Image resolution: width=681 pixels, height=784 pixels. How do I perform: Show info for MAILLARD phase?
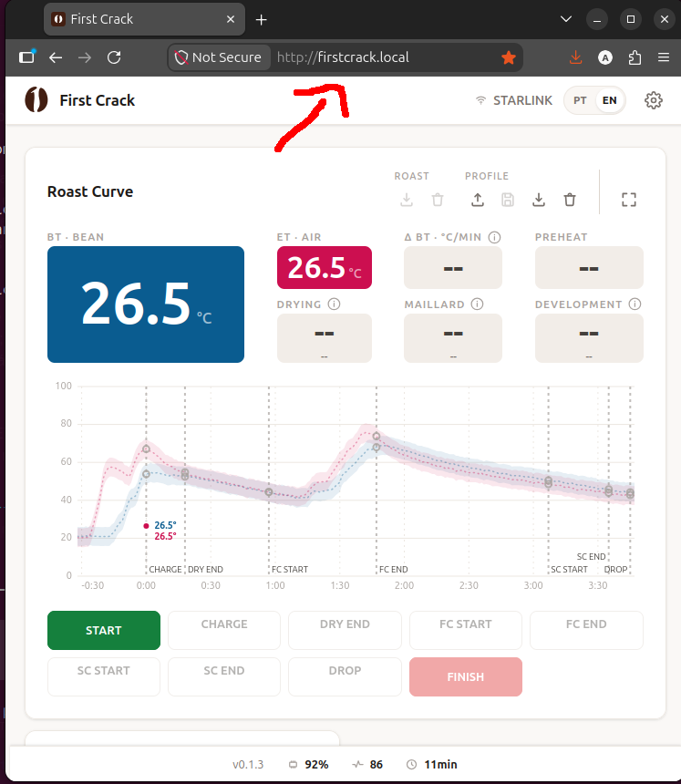coord(478,304)
